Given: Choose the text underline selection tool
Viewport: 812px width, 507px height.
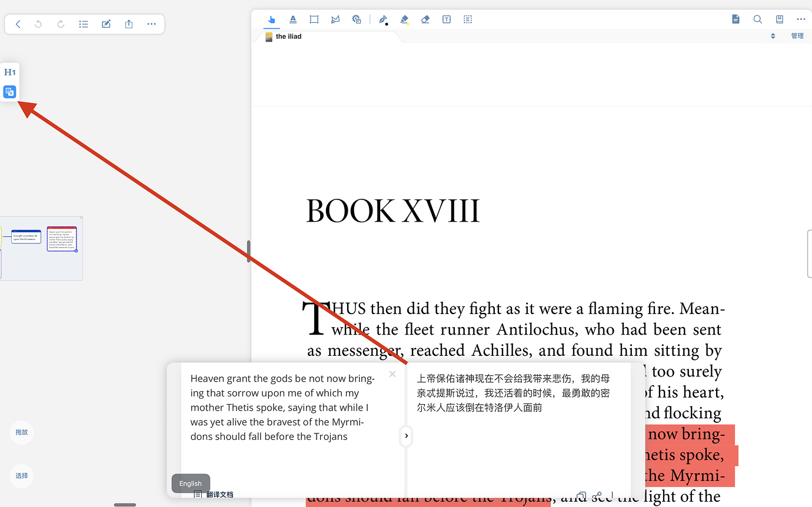Looking at the screenshot, I should (x=293, y=19).
